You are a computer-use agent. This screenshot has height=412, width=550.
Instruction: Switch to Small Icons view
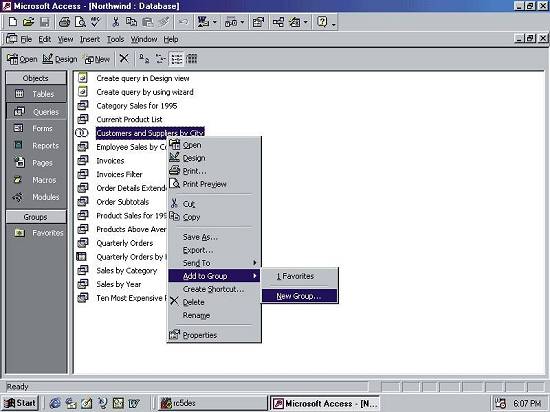click(x=160, y=59)
